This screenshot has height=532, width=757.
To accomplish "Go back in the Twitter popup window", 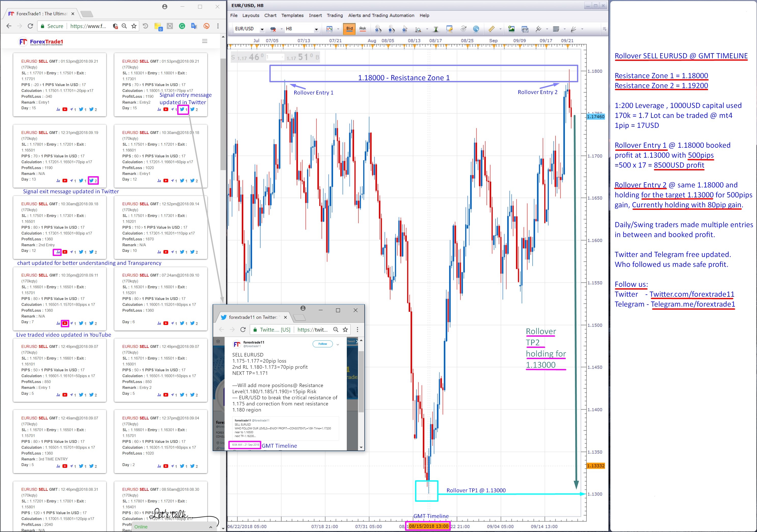I will [x=222, y=330].
